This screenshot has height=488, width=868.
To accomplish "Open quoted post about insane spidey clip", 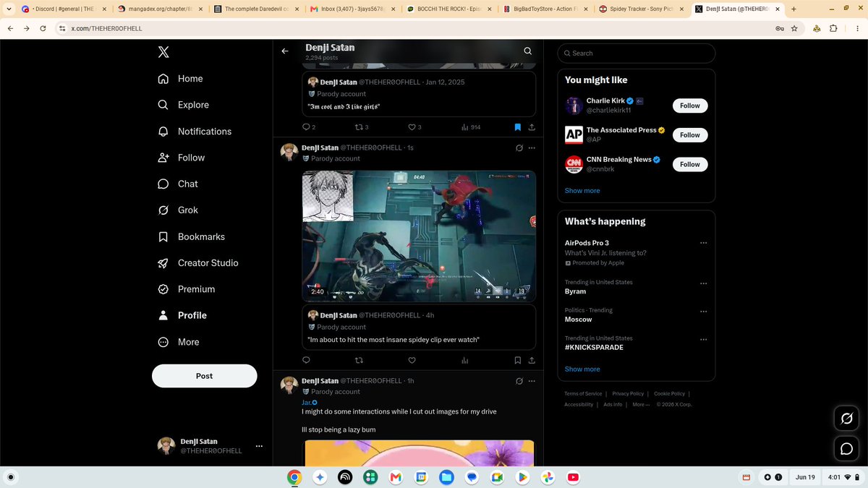I will click(419, 327).
